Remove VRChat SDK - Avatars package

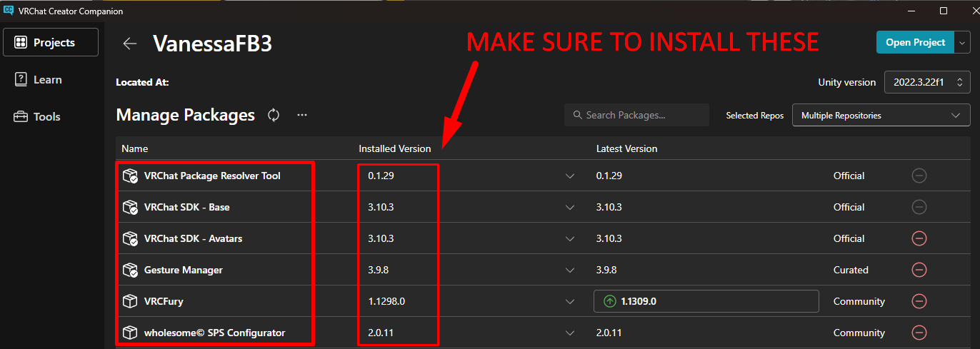pyautogui.click(x=919, y=238)
